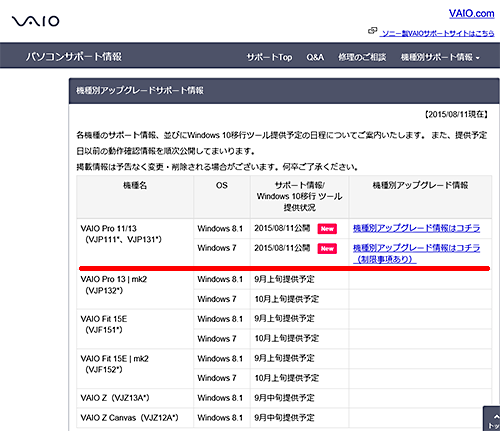
Task: Click the 2015/08/11現在 date note
Action: click(456, 114)
